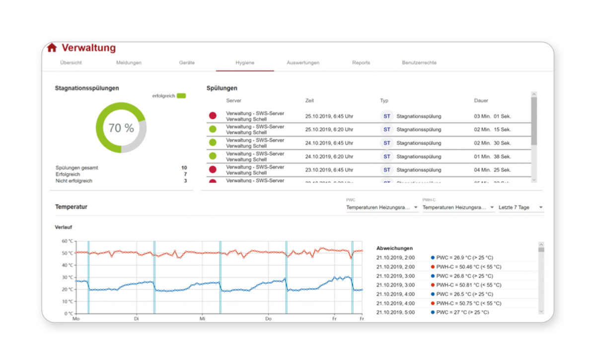Click ST badge for 24.10.2019 6:20 flush
The image size is (596, 364).
click(386, 156)
